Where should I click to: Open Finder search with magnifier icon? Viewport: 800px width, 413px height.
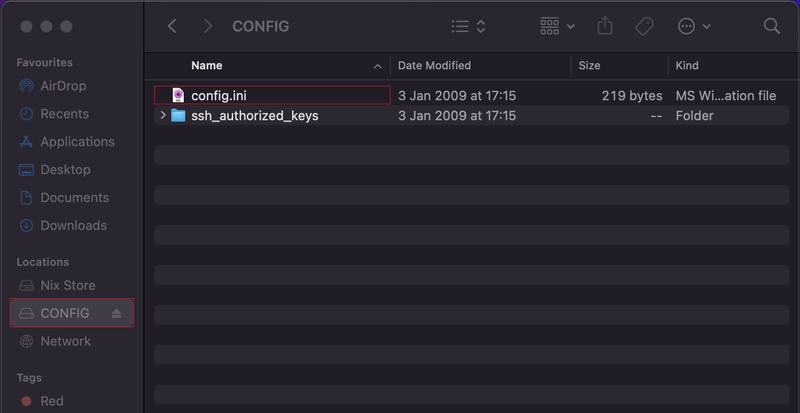point(771,26)
